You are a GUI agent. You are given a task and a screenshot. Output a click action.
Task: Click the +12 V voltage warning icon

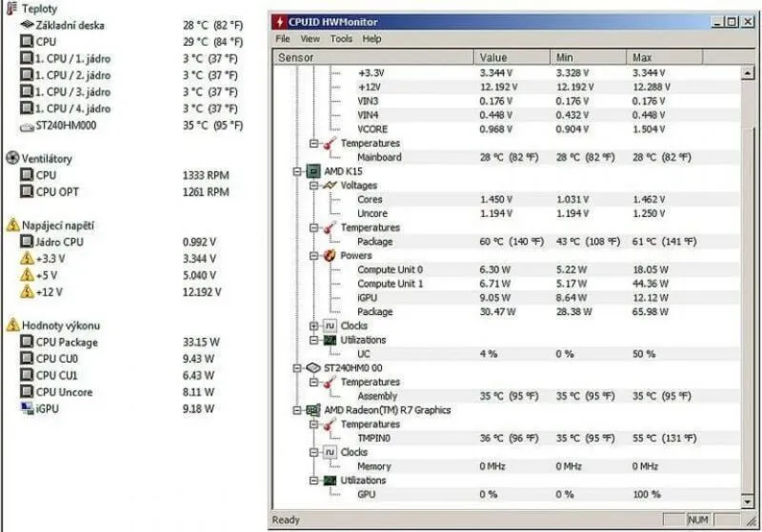coord(28,292)
